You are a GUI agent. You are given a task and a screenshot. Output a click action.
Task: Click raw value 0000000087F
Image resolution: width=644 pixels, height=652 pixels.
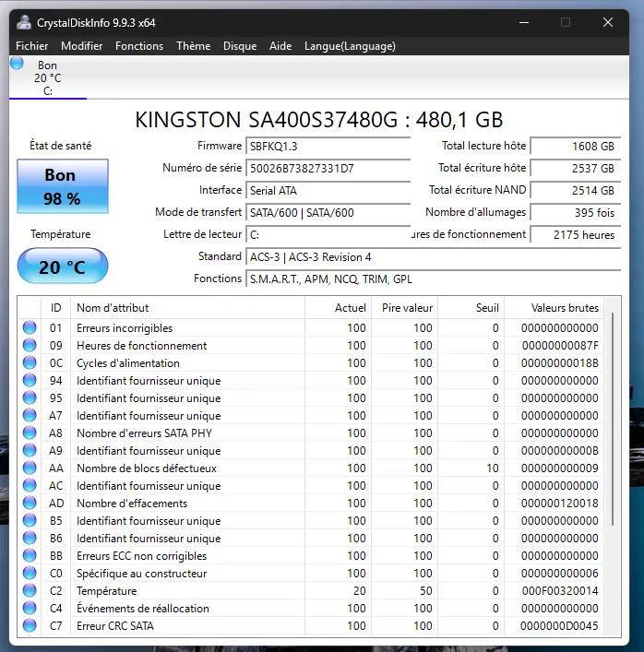coord(560,346)
